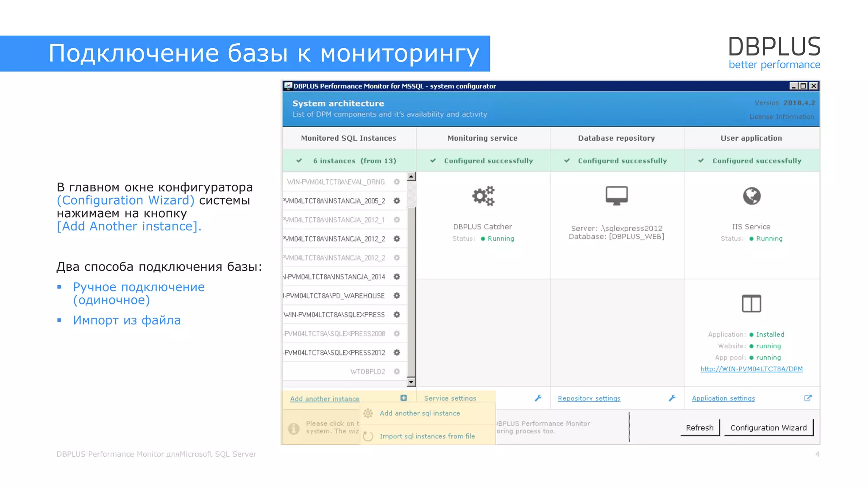This screenshot has width=868, height=488.
Task: Click the Monitored SQL Instances column header
Action: click(x=349, y=138)
